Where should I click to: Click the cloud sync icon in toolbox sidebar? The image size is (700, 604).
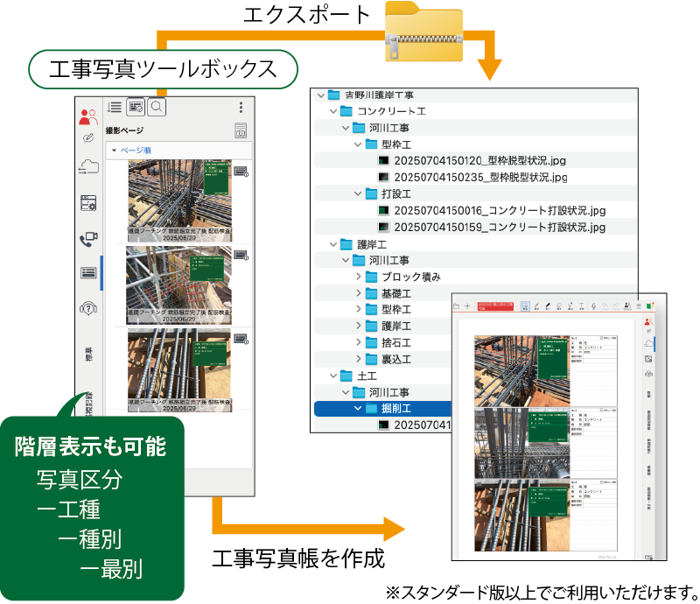88,167
